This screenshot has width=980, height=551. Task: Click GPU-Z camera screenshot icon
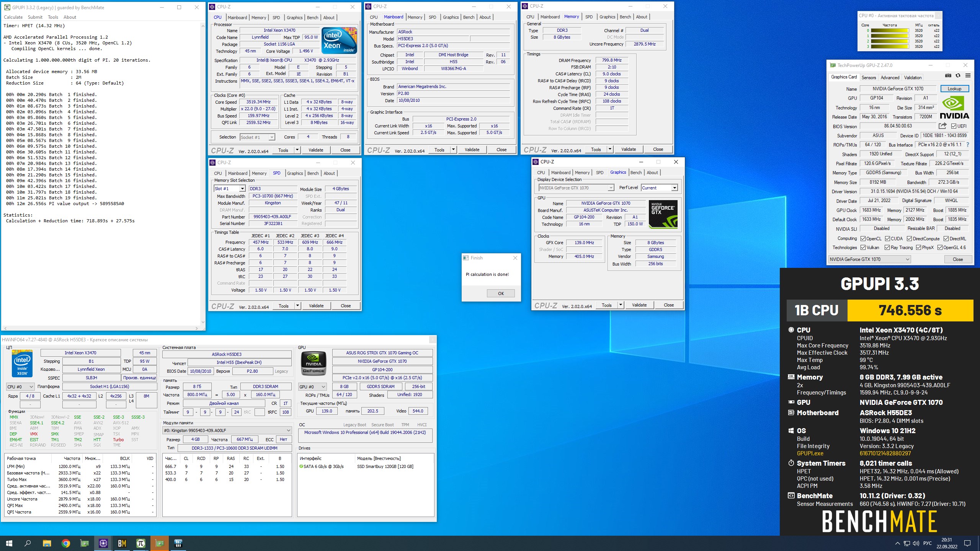[x=948, y=76]
